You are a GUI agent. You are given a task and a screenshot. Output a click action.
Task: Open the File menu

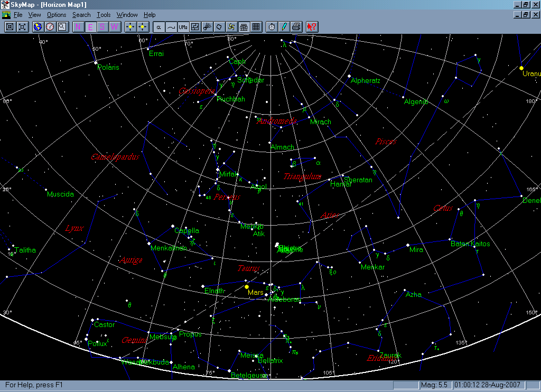pos(18,15)
